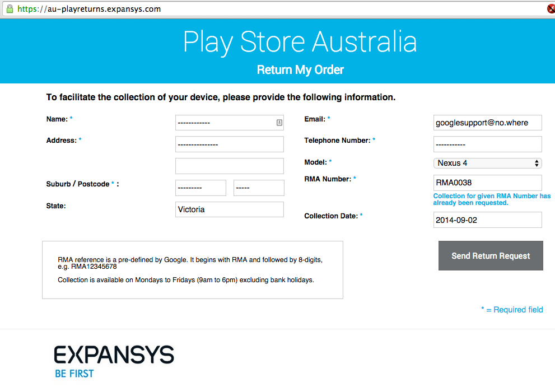Viewport: 555px width, 392px height.
Task: Click the Send Return Request button
Action: (491, 256)
